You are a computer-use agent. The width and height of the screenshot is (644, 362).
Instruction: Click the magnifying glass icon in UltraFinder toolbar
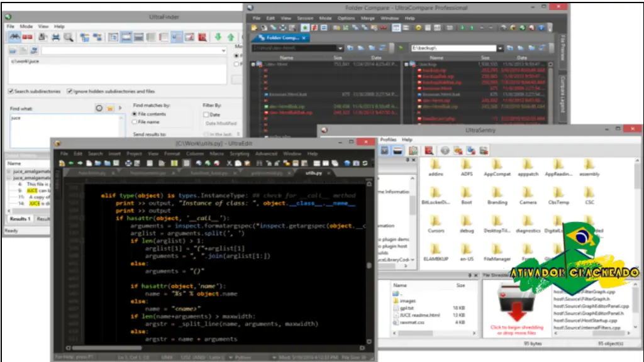[x=69, y=37]
